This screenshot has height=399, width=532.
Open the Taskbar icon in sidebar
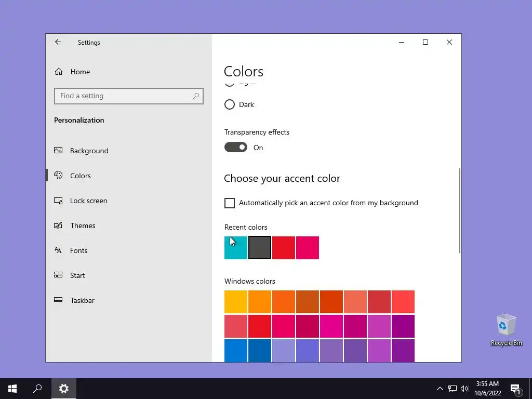coord(58,300)
